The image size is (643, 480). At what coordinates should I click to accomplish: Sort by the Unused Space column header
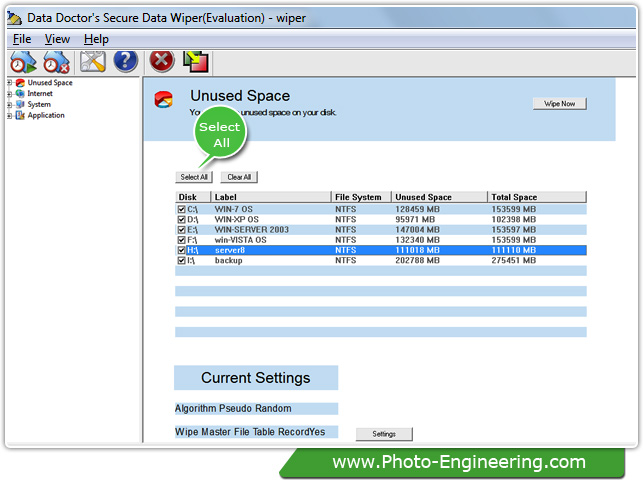[439, 197]
